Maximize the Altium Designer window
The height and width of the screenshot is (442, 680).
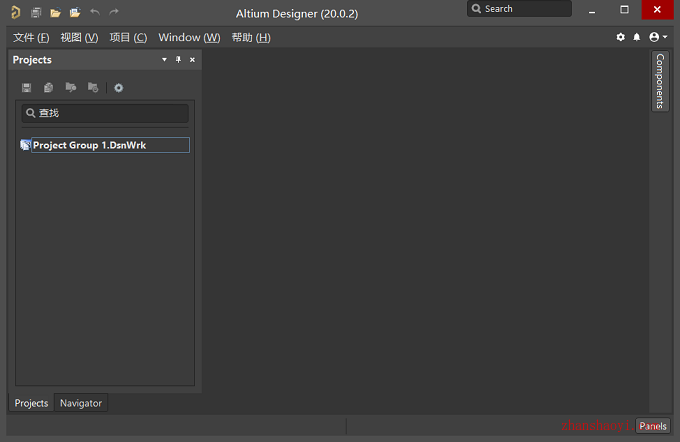pos(624,10)
